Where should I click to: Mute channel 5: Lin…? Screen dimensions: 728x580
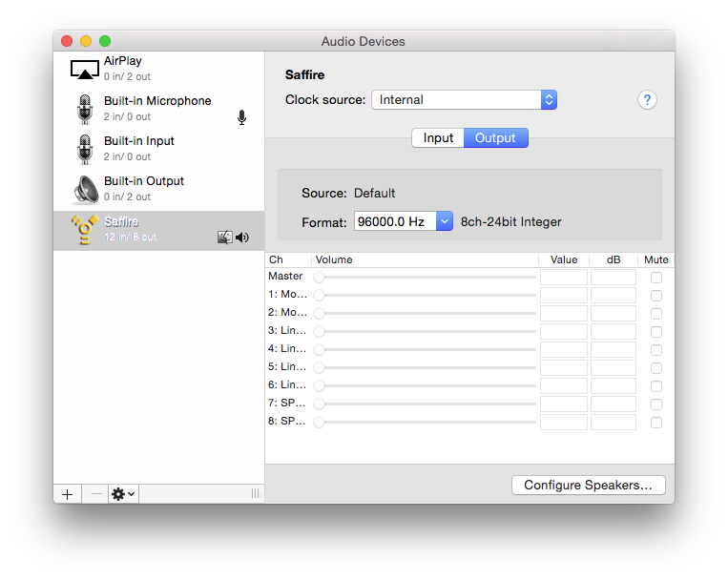pyautogui.click(x=656, y=368)
